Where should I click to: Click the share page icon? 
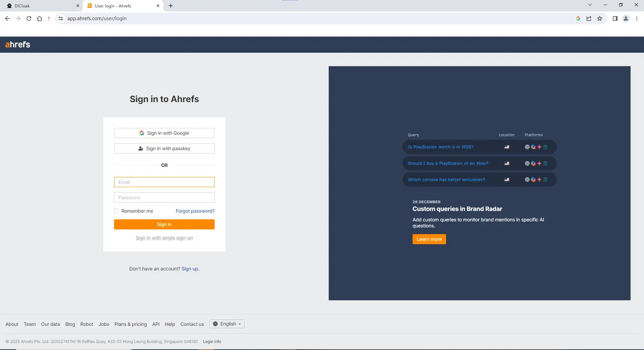tap(589, 18)
